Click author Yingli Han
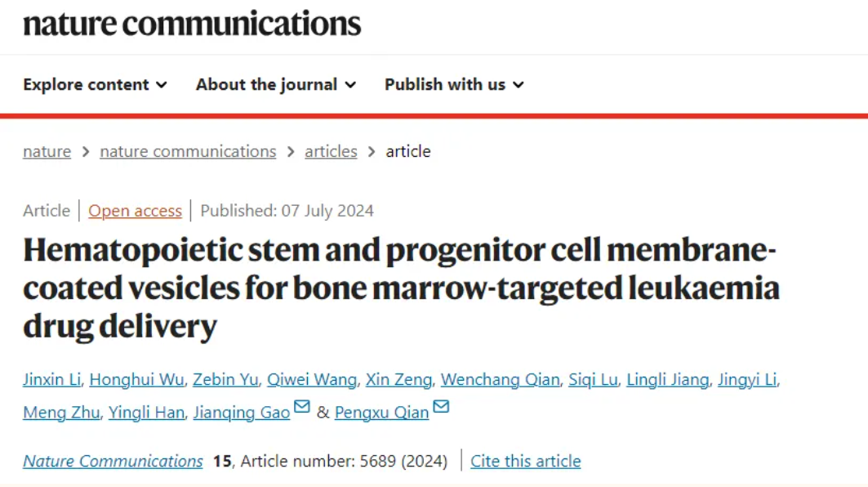The image size is (868, 487). click(146, 412)
